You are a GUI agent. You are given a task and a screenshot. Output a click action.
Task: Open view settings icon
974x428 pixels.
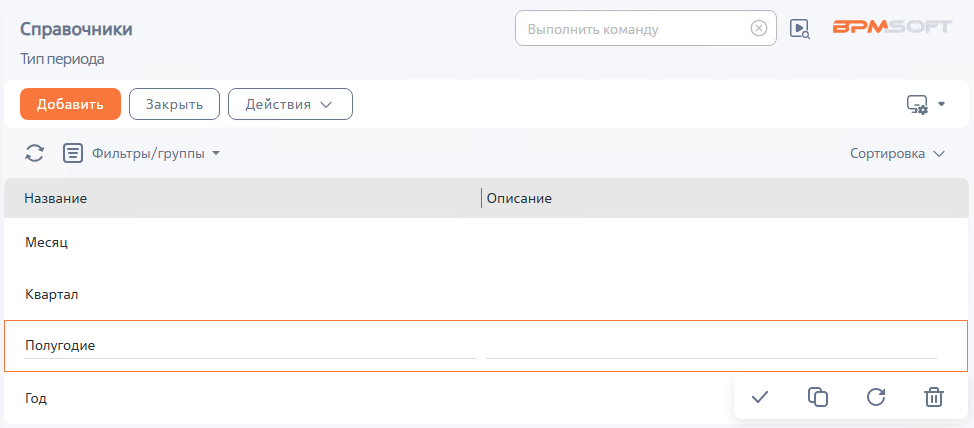925,104
